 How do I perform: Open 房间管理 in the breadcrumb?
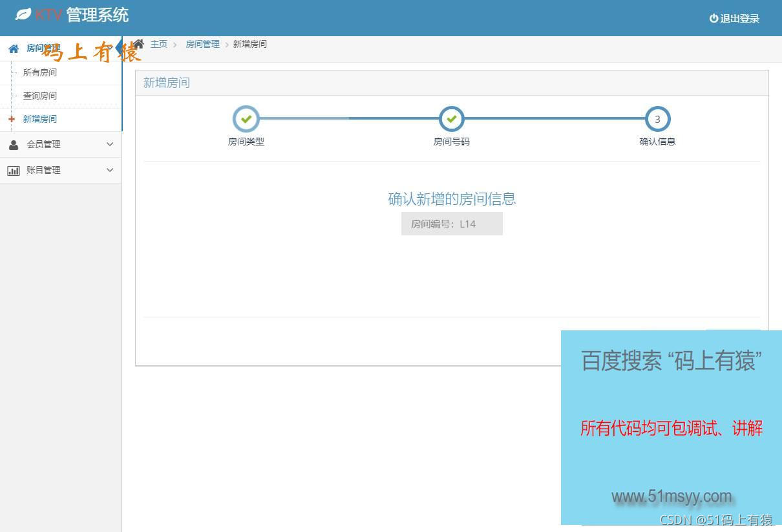pyautogui.click(x=203, y=44)
